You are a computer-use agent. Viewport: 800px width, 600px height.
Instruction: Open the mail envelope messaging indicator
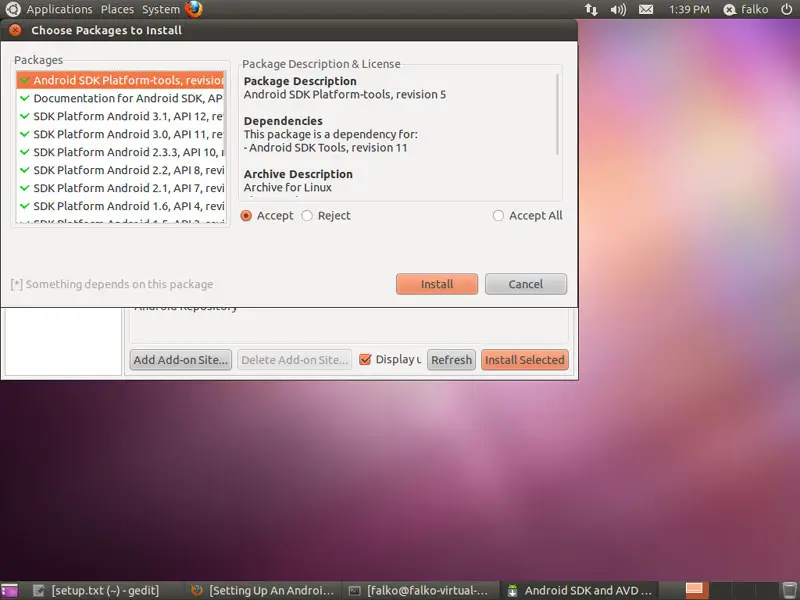pyautogui.click(x=646, y=9)
